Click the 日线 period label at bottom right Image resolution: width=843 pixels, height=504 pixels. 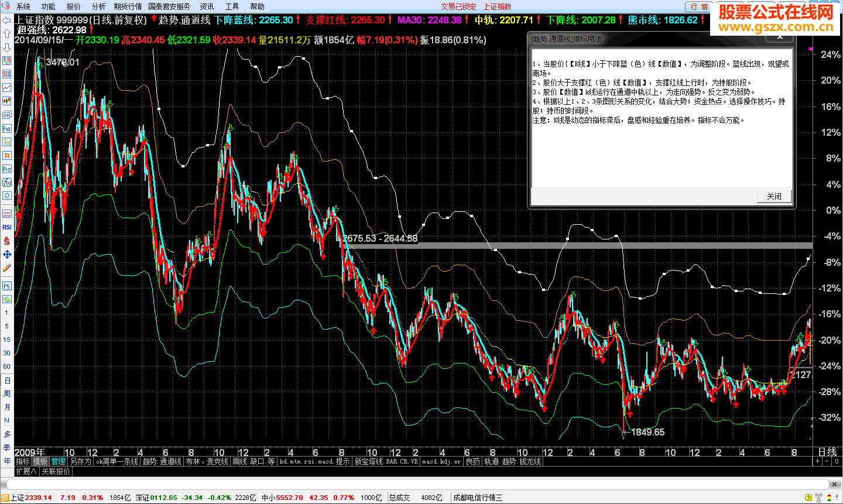[x=827, y=451]
